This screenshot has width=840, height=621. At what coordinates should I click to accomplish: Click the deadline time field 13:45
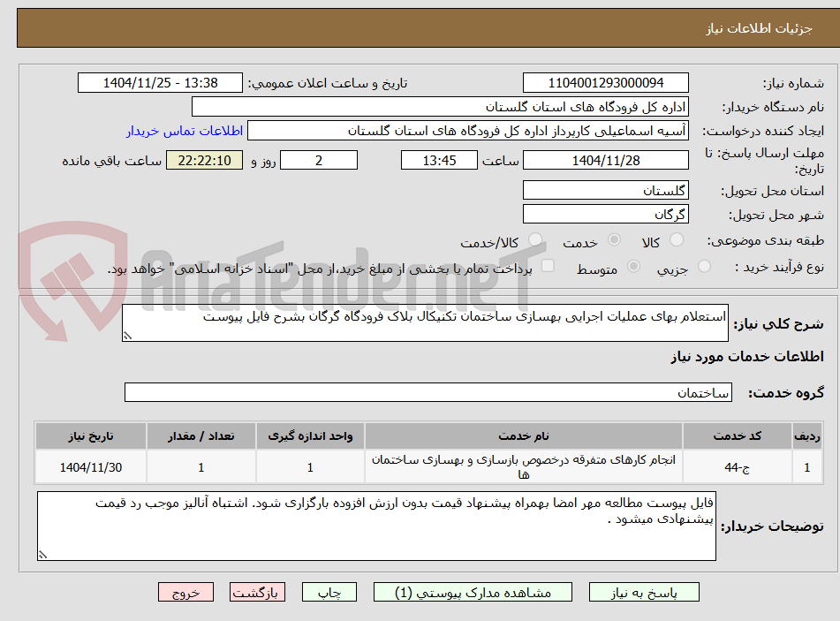(x=439, y=160)
